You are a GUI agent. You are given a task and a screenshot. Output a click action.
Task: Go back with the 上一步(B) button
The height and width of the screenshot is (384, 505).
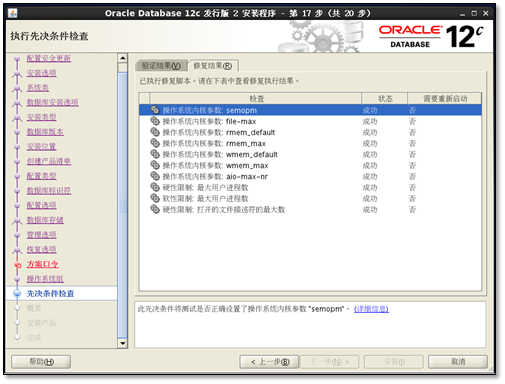tap(269, 362)
